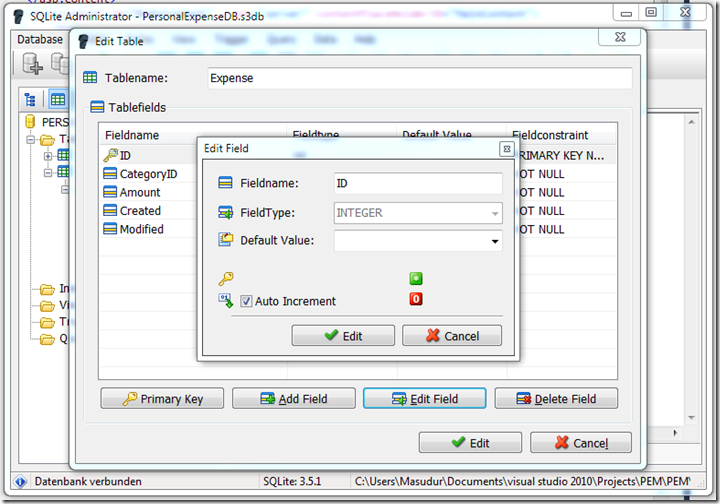
Task: Click the Primary Key button
Action: pyautogui.click(x=162, y=398)
